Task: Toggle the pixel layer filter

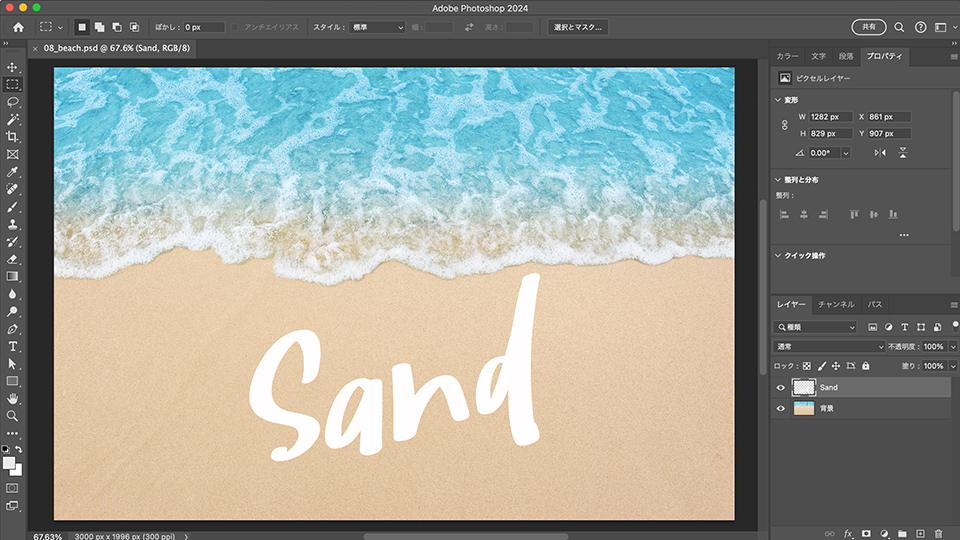Action: 872,328
